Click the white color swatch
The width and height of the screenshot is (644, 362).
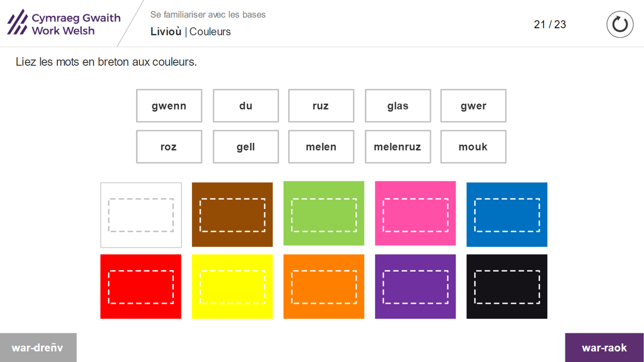[x=141, y=215]
